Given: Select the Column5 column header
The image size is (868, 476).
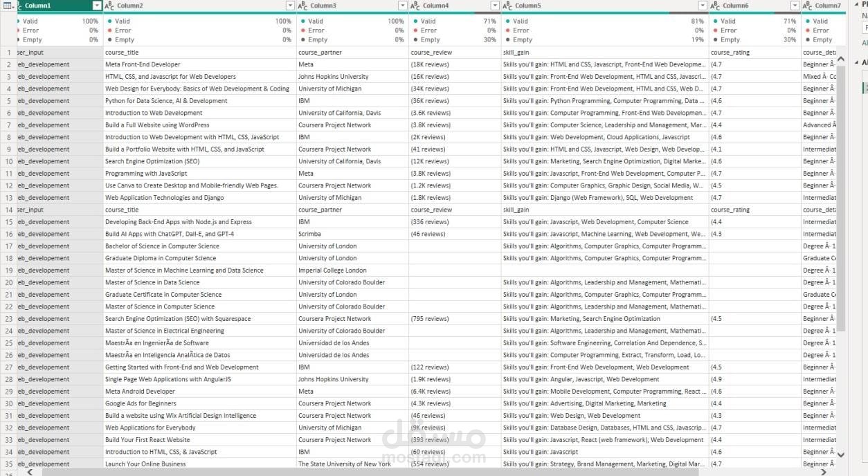Looking at the screenshot, I should tap(605, 6).
